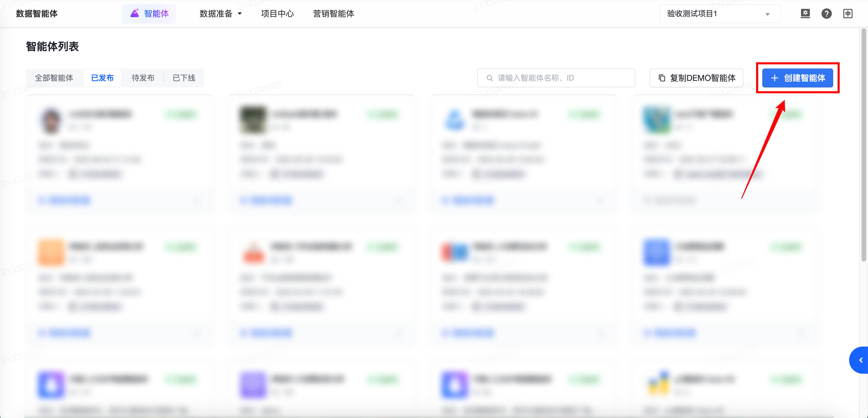Screen dimensions: 868x418
Task: Show the 已下线 agents tab
Action: tap(184, 78)
